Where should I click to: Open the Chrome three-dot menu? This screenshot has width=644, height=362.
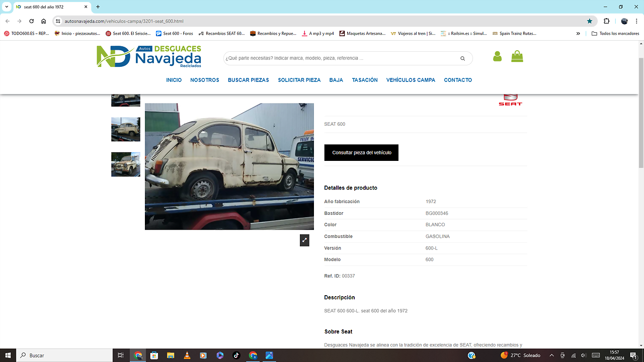636,21
